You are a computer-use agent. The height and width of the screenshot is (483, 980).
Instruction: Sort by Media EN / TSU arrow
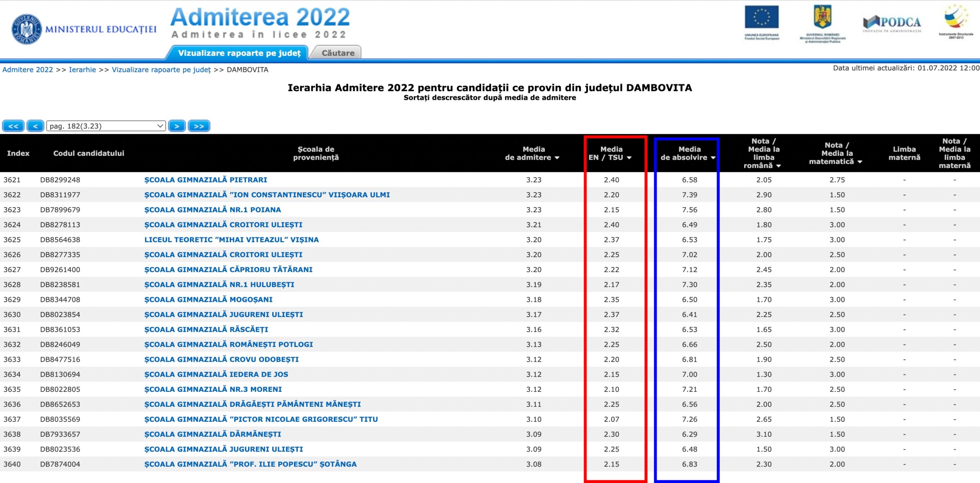point(629,158)
